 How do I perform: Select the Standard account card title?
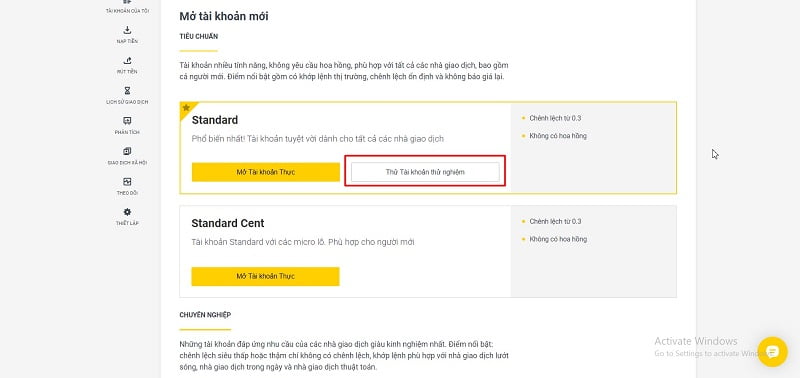[215, 120]
